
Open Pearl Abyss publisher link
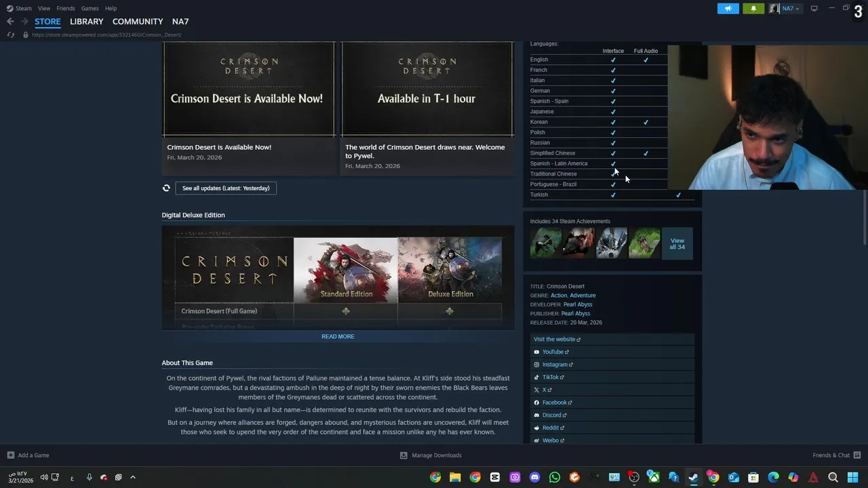click(576, 313)
